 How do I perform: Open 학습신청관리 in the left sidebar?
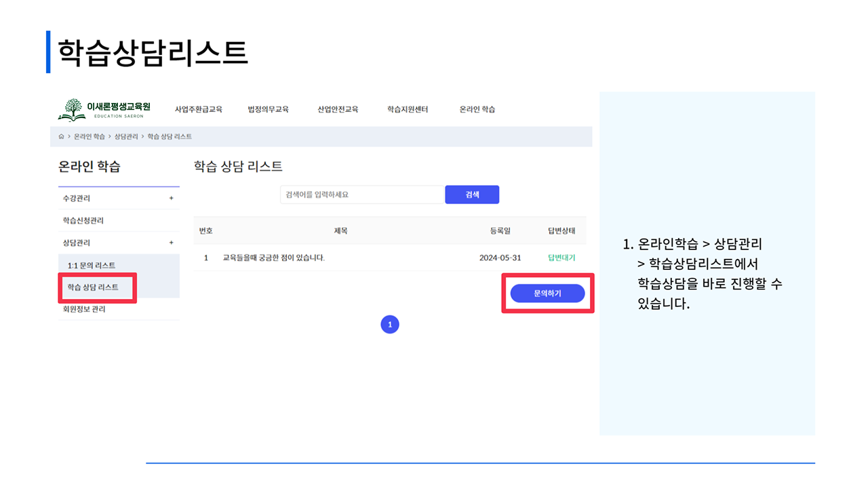click(83, 221)
